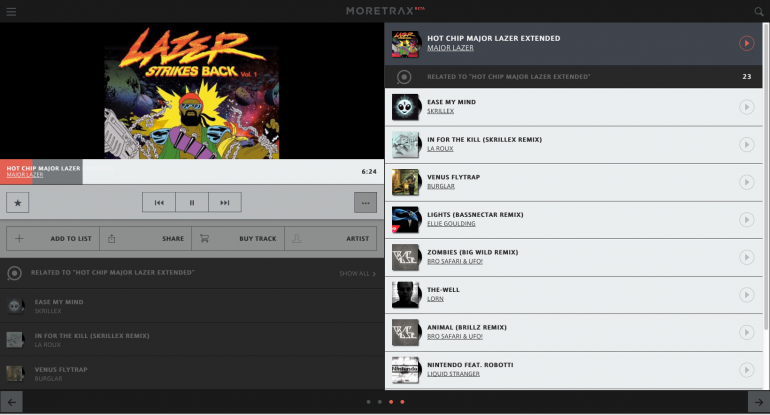Click Venus Flytrap album thumbnail in right list

(x=406, y=182)
